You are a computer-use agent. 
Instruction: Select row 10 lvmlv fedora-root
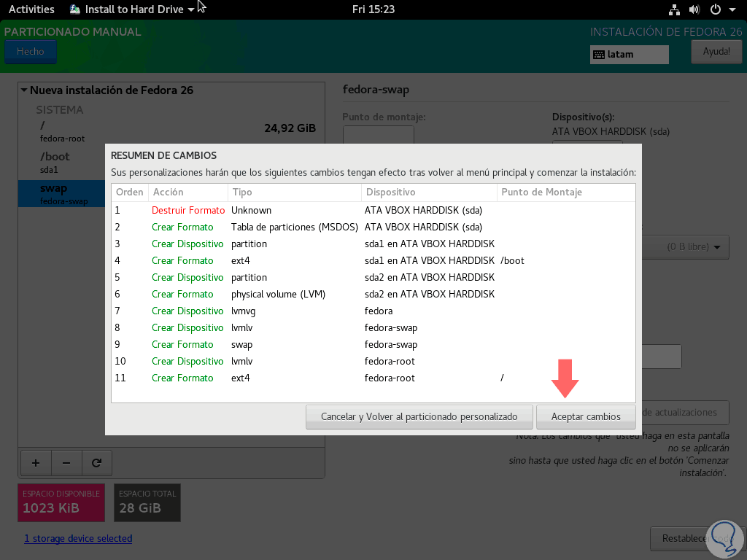(373, 361)
